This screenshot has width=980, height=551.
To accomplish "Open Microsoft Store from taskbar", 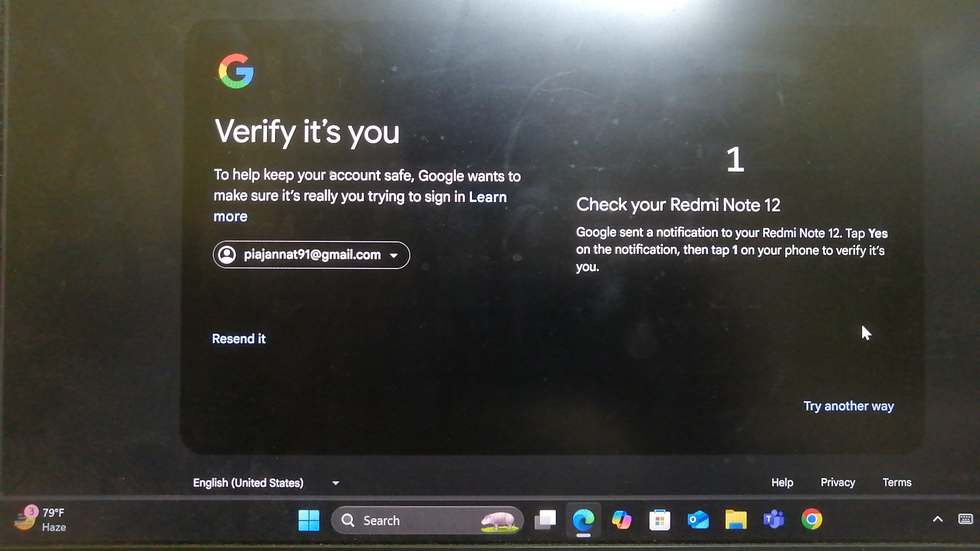I will pyautogui.click(x=660, y=519).
